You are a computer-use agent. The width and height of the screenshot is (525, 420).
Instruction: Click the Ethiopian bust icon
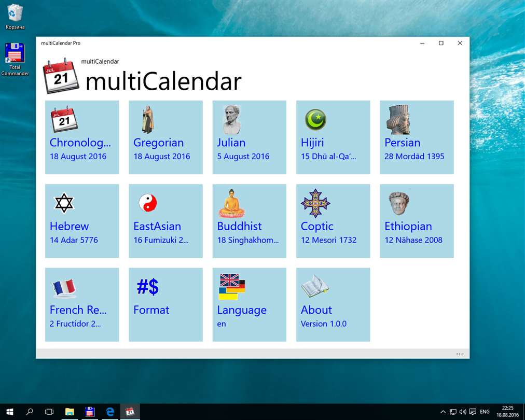(x=399, y=203)
